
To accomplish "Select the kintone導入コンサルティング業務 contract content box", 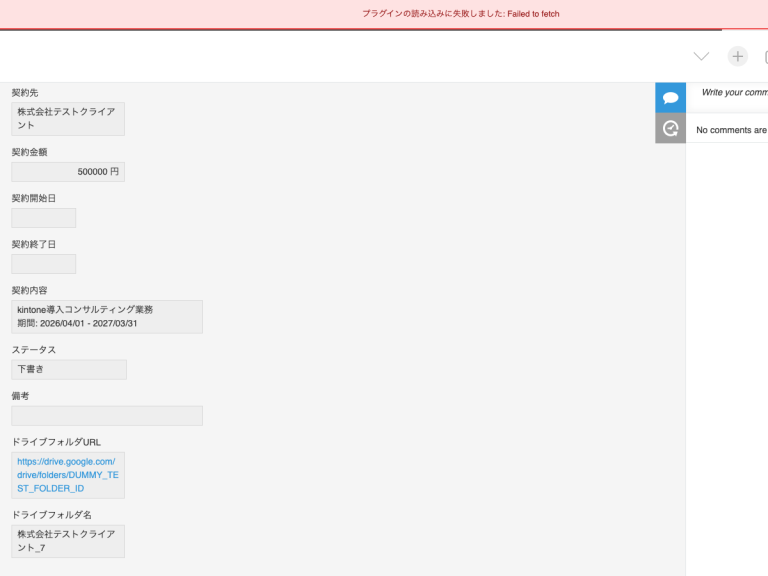I will [107, 317].
